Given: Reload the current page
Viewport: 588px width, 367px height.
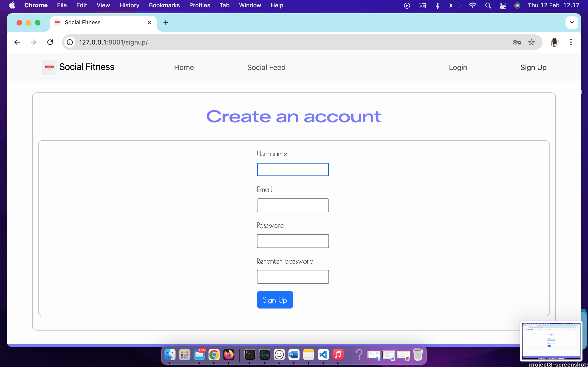Looking at the screenshot, I should click(x=50, y=42).
